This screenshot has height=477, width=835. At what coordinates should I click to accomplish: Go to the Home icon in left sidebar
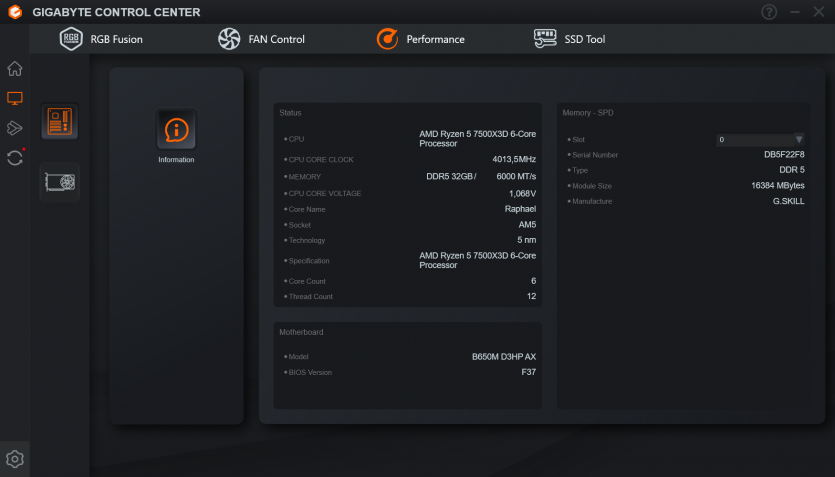15,69
